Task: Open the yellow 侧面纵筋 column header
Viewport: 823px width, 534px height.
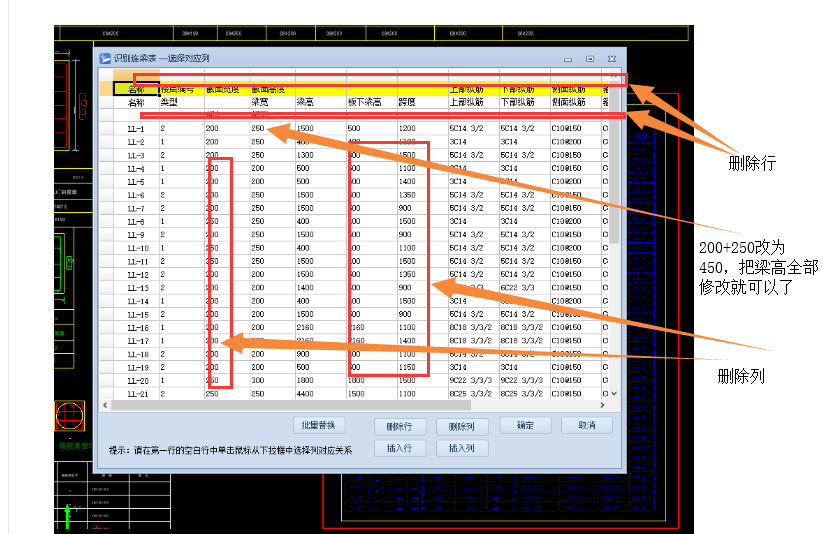Action: click(576, 89)
